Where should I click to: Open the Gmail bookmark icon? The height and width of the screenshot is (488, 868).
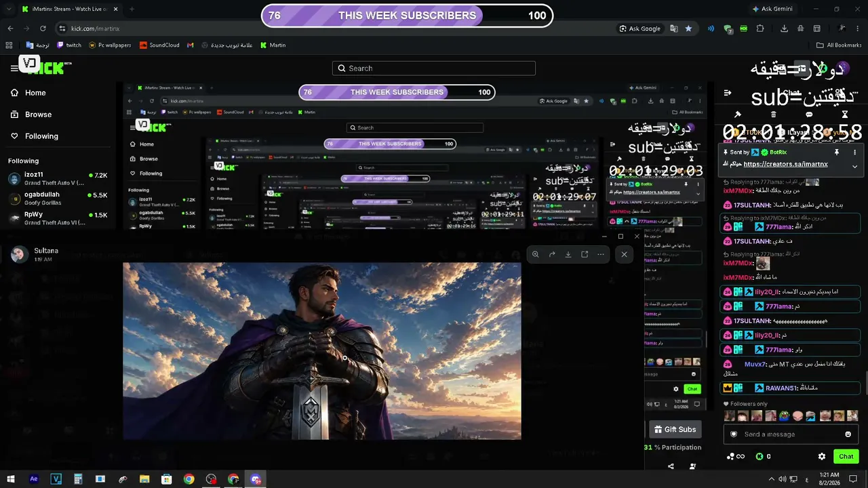point(191,45)
